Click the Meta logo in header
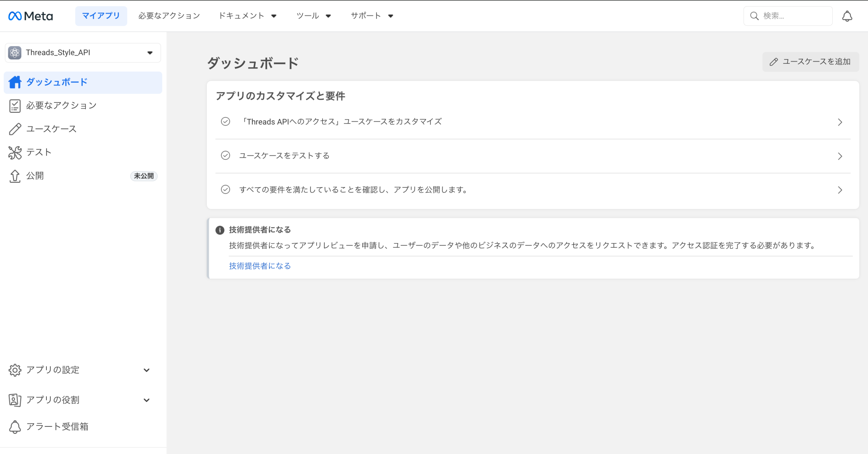 [x=31, y=16]
